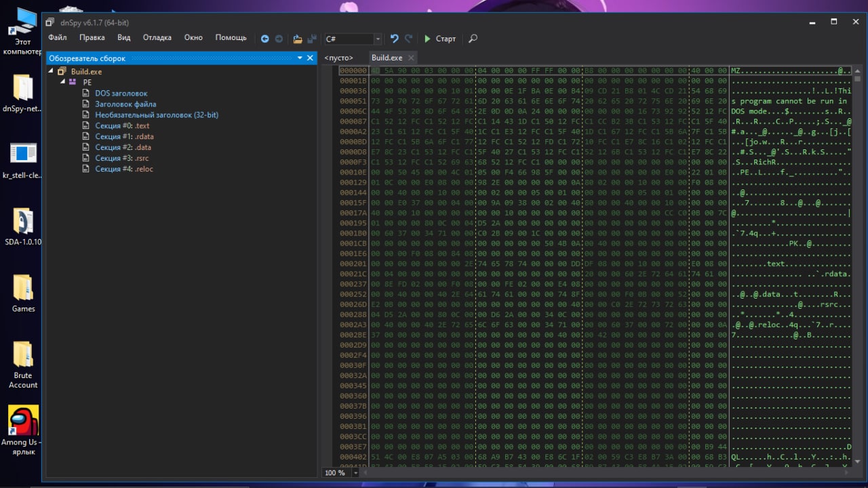
Task: Close the Обозреватель сборок panel
Action: point(310,58)
